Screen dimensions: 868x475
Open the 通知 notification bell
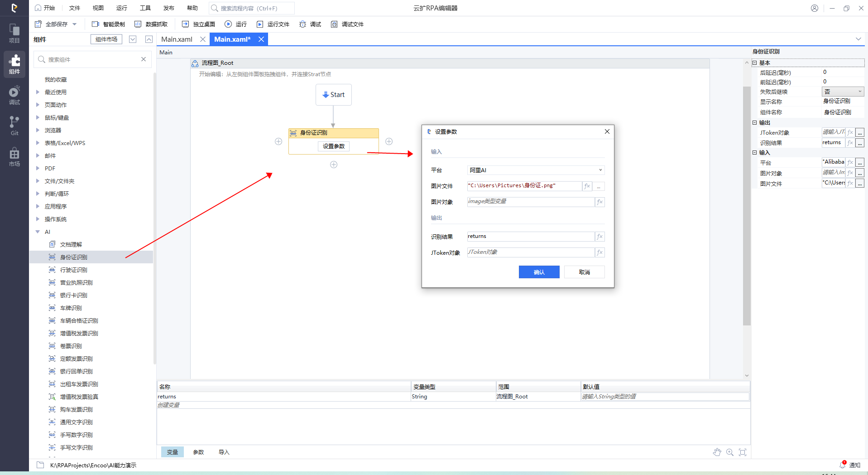pyautogui.click(x=850, y=465)
